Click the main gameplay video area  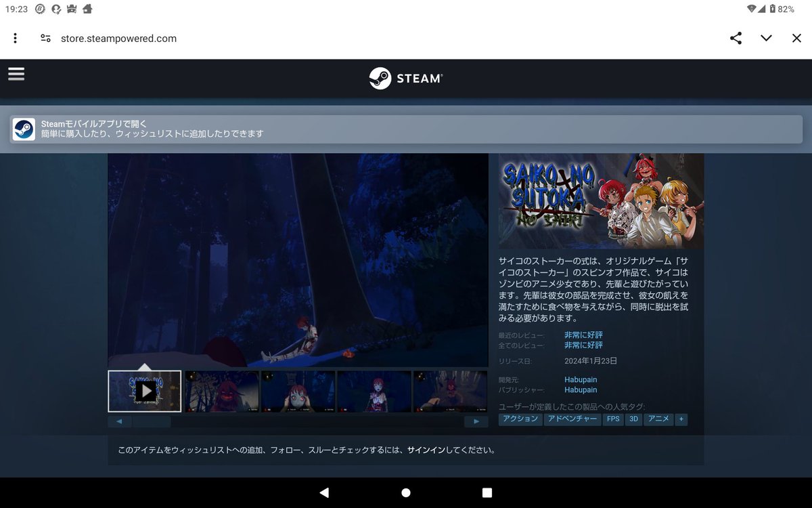click(298, 260)
